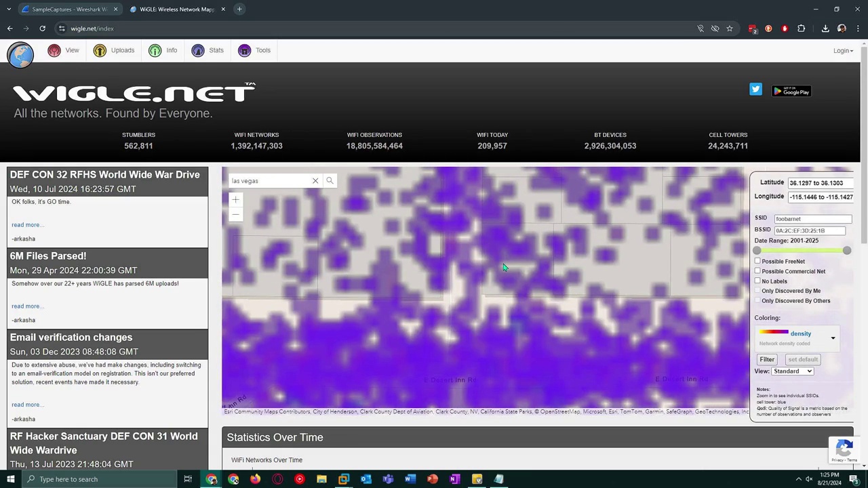The height and width of the screenshot is (488, 868).
Task: Click the red extension icon with badge 2
Action: click(x=753, y=28)
